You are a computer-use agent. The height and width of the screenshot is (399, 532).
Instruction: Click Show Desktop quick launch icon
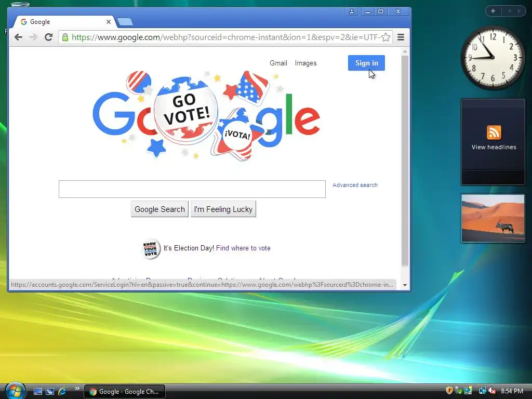[37, 392]
